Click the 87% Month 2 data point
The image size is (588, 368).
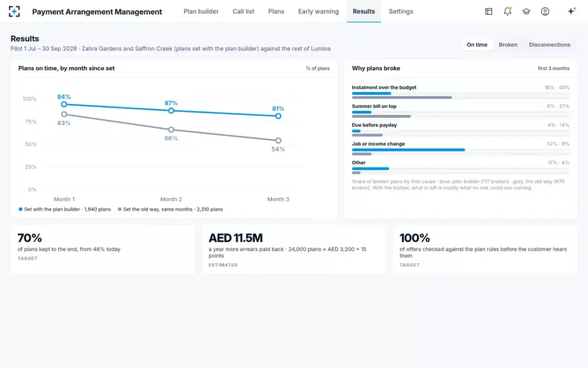[x=171, y=110]
